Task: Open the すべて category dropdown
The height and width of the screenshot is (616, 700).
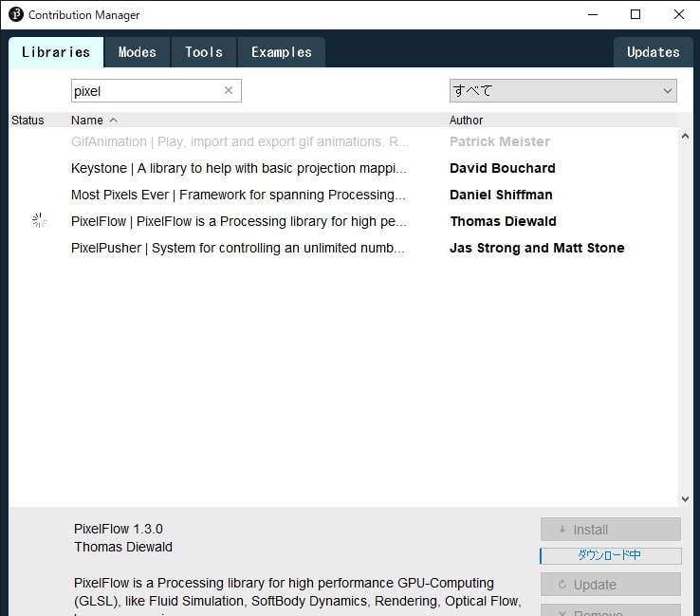Action: pyautogui.click(x=563, y=91)
